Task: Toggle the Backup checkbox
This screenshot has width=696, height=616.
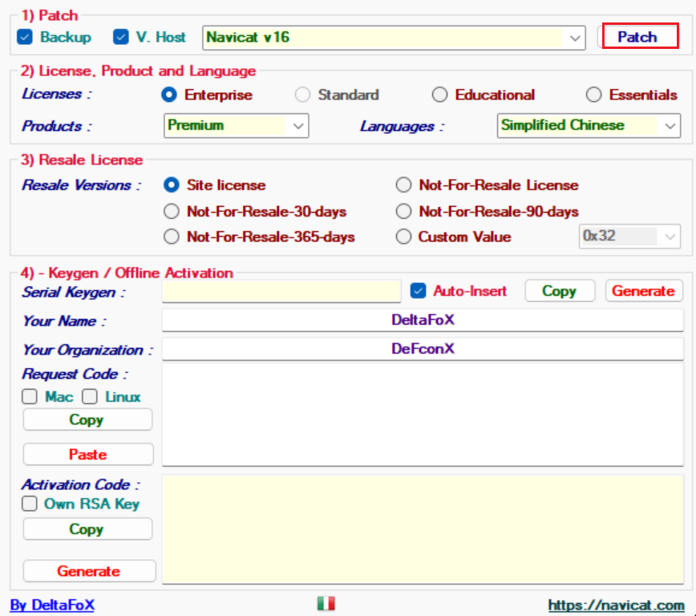Action: click(25, 37)
